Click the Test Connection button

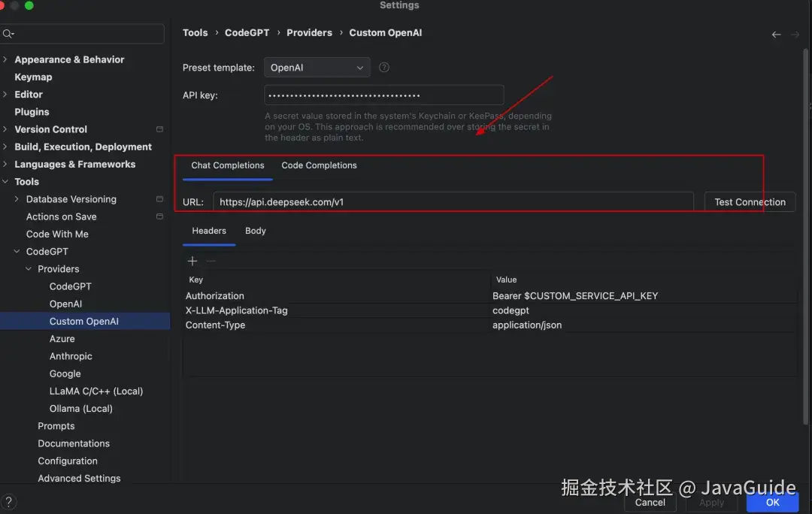coord(750,202)
